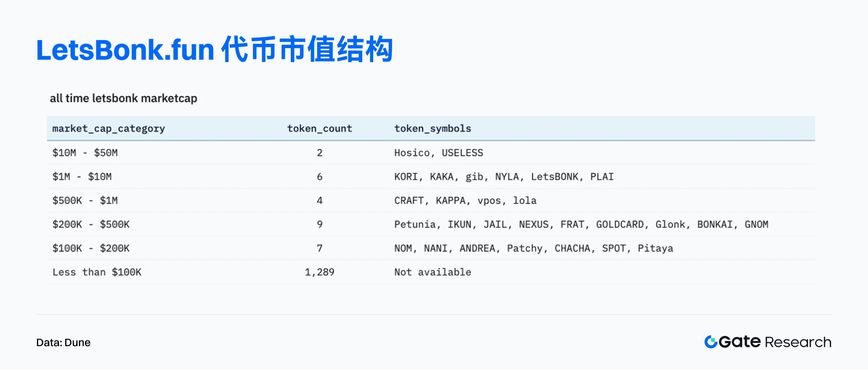Select the "USELESS" token symbol
The image size is (868, 370).
pos(463,153)
